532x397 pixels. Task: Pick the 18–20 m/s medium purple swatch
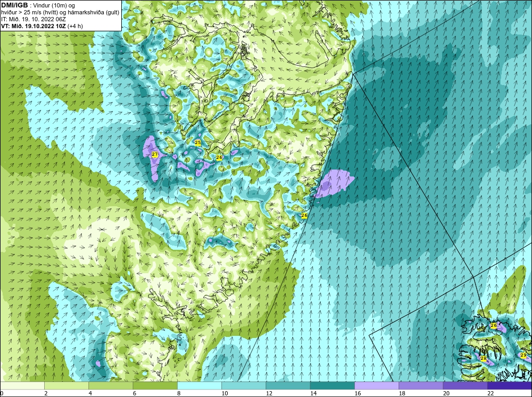(421, 385)
